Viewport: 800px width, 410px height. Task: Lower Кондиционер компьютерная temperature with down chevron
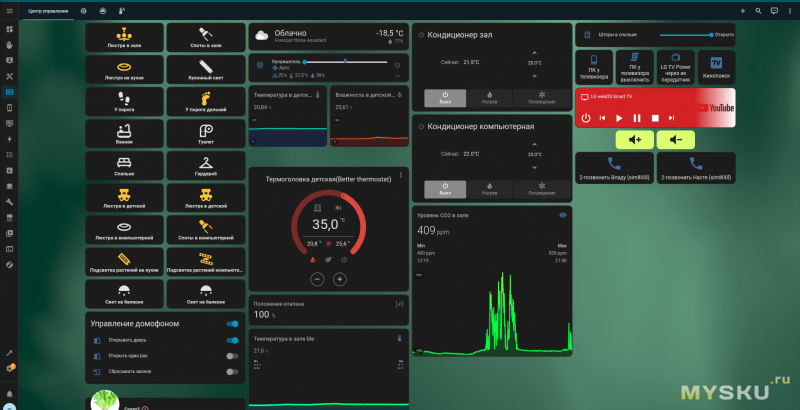pos(534,166)
